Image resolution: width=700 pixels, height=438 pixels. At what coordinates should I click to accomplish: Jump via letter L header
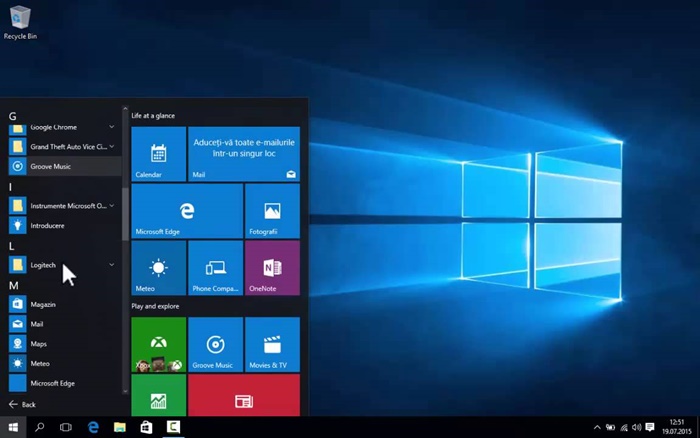click(x=12, y=246)
